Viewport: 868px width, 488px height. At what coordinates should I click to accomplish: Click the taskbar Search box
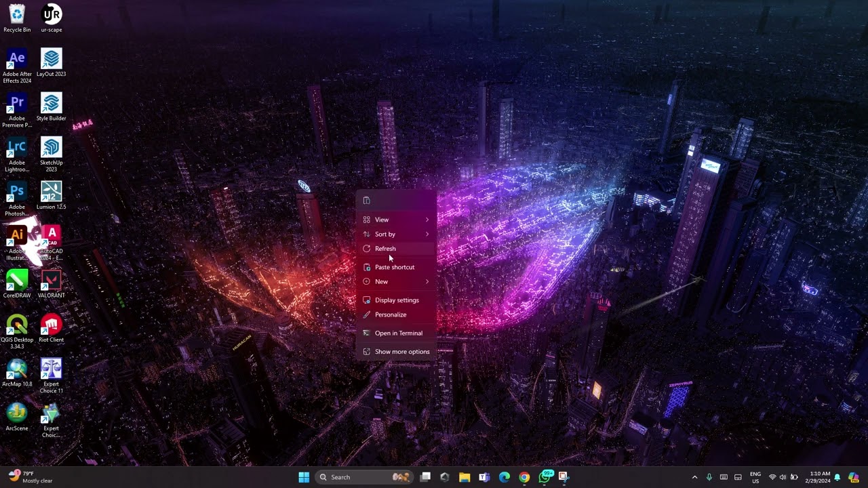coord(365,477)
